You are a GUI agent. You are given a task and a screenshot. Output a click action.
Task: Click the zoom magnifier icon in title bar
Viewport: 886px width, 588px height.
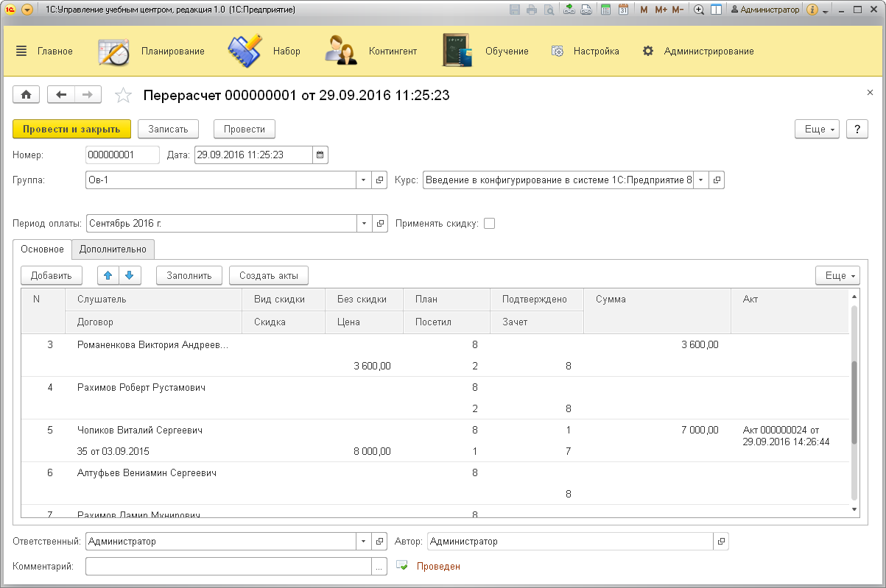[699, 10]
